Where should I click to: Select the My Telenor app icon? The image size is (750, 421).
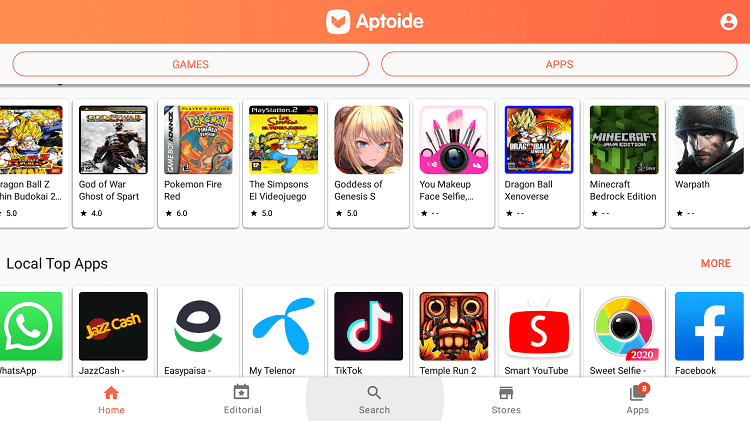[283, 326]
